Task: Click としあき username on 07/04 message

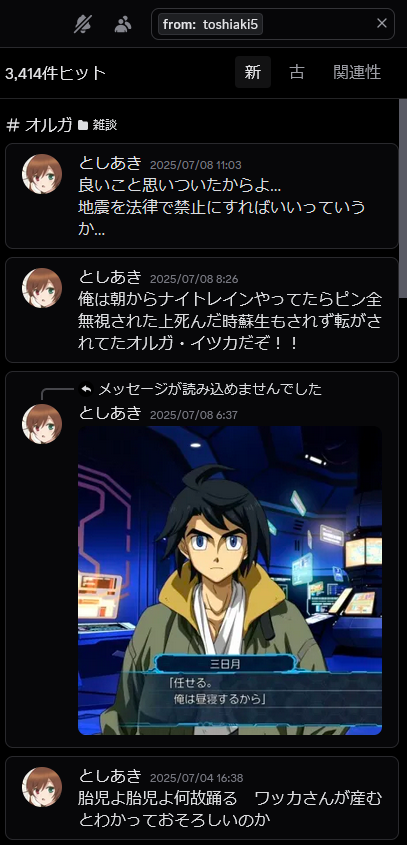Action: (110, 776)
